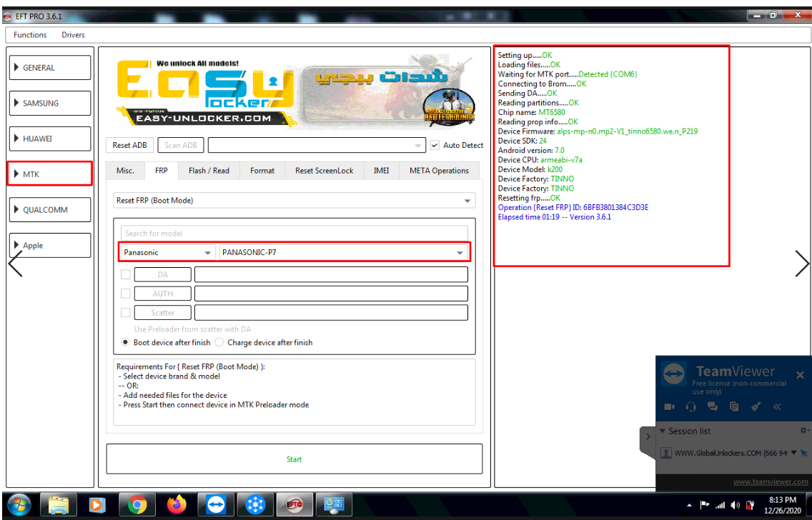Open the blue gear-flower taskbar app
812x520 pixels.
coord(254,504)
